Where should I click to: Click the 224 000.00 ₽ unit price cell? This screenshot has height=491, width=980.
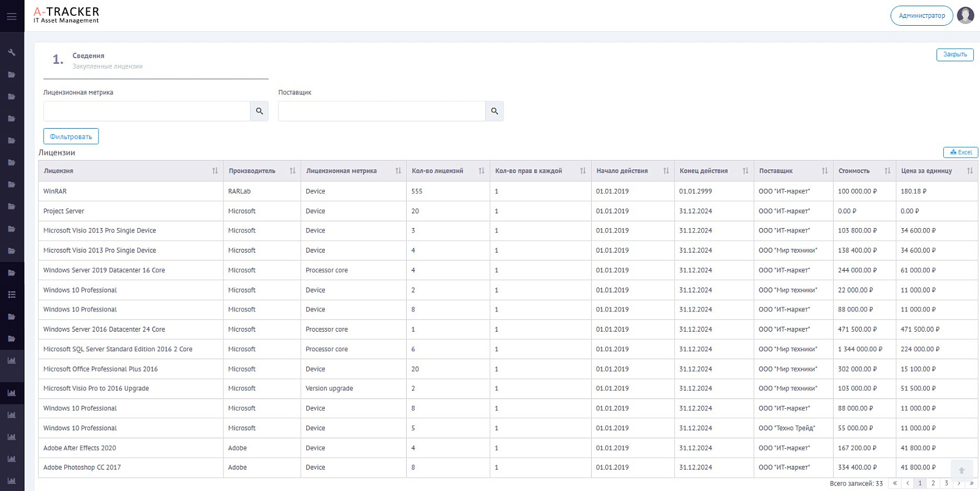[937, 349]
